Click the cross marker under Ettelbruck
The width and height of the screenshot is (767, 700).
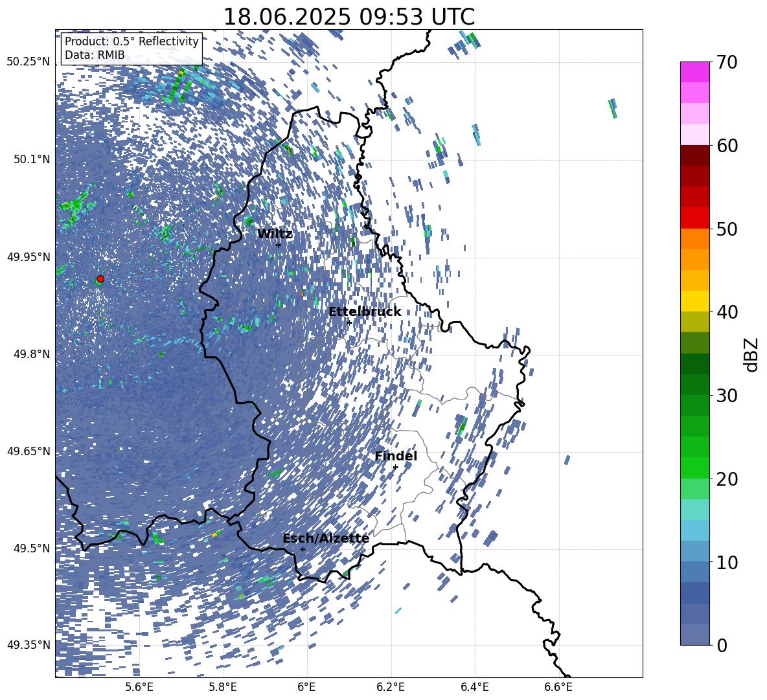(349, 322)
